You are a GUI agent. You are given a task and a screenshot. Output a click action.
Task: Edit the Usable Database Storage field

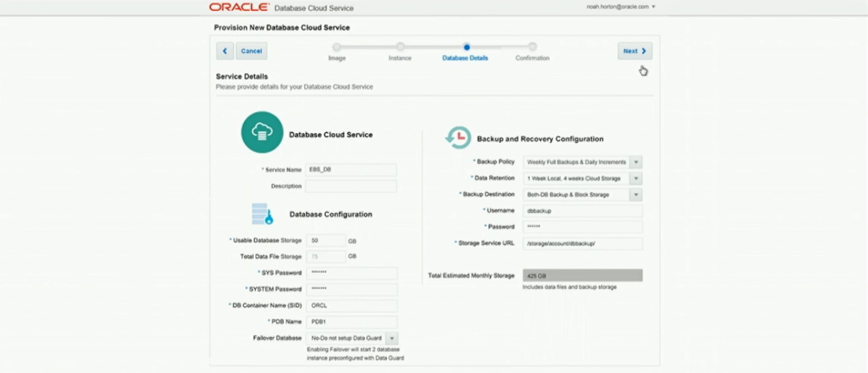326,240
